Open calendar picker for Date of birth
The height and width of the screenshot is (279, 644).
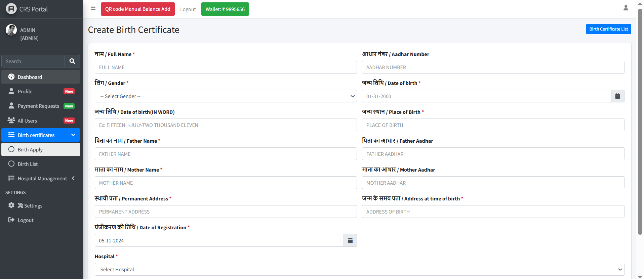click(617, 96)
